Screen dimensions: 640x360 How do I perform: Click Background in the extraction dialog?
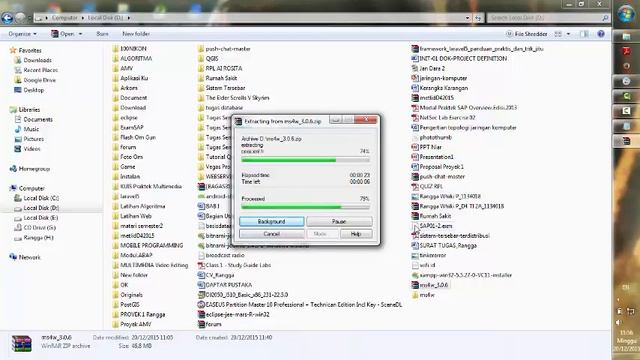pos(271,221)
